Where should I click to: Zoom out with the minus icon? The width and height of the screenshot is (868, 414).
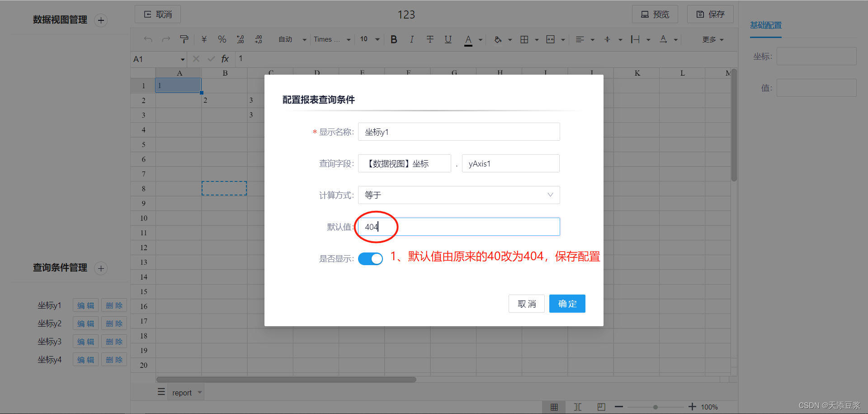[619, 407]
